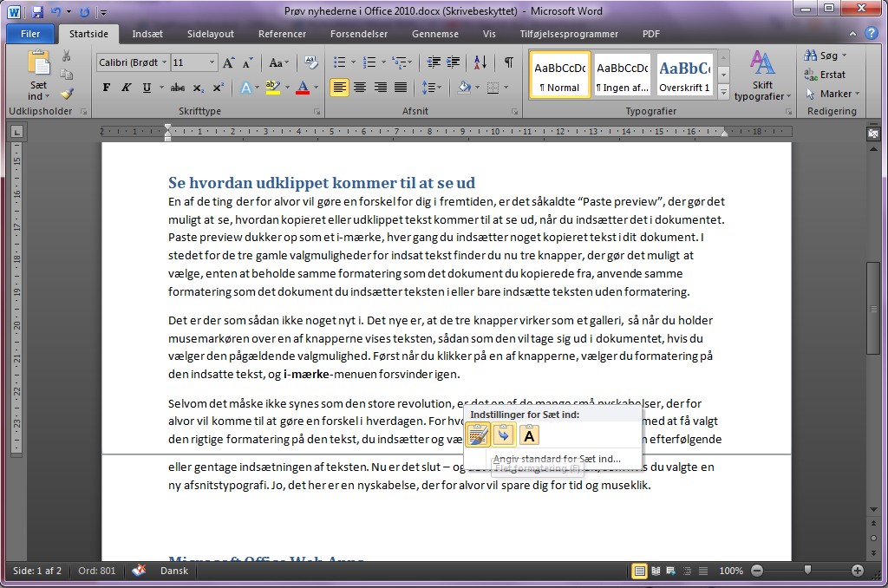The width and height of the screenshot is (888, 588).
Task: Apply the Overskrift 1 style
Action: click(684, 75)
